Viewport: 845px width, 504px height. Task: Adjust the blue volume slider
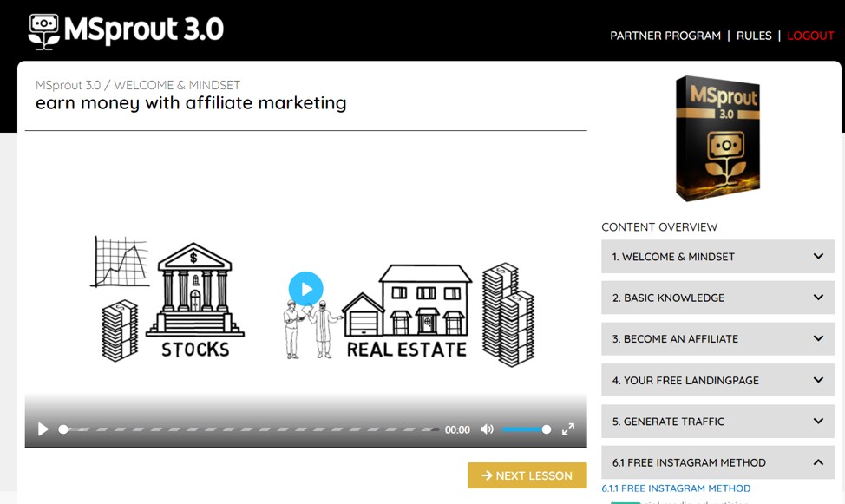tap(526, 429)
